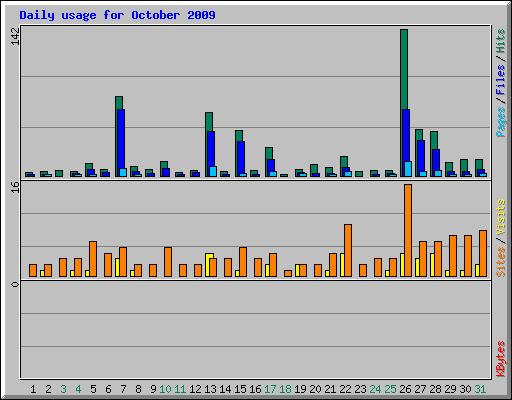Click day label "7" on the x-axis
The image size is (512, 400).
(x=123, y=389)
